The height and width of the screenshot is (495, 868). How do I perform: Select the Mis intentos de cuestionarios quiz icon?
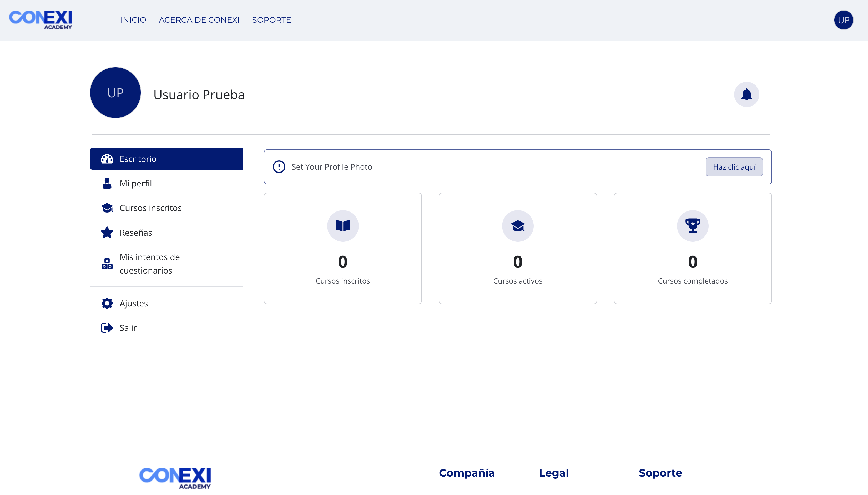pos(107,264)
